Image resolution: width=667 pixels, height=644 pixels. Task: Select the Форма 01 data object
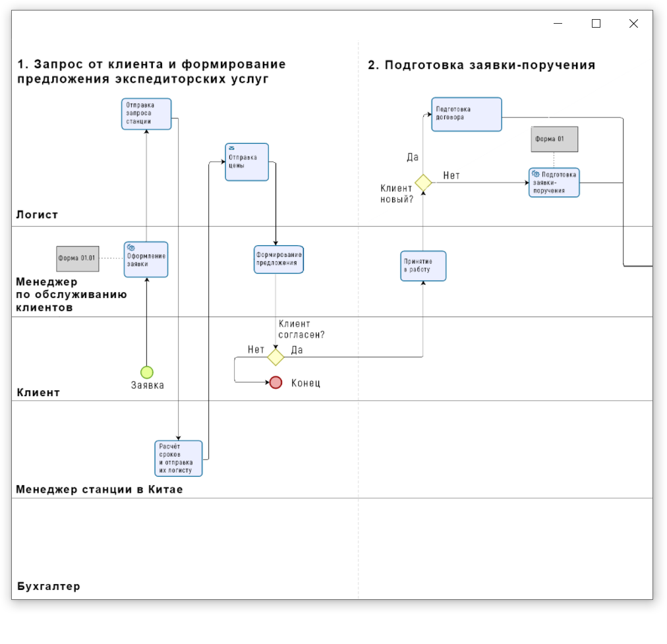tap(554, 139)
